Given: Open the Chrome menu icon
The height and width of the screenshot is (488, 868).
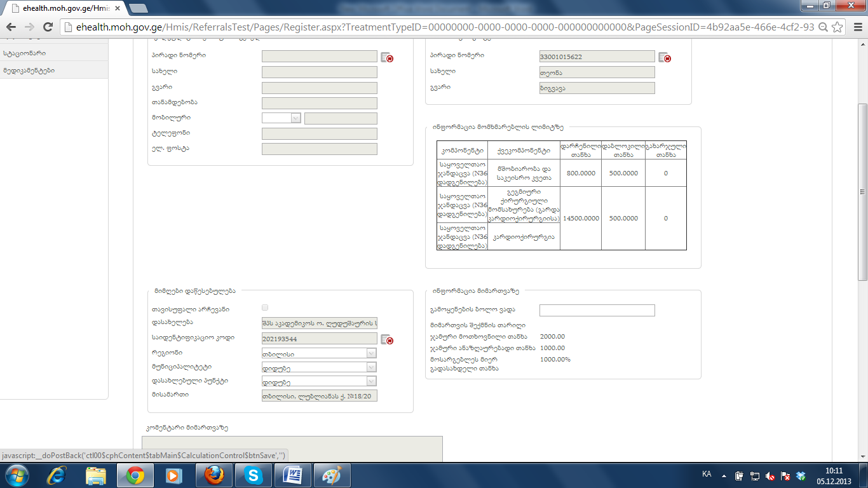Looking at the screenshot, I should click(x=856, y=27).
